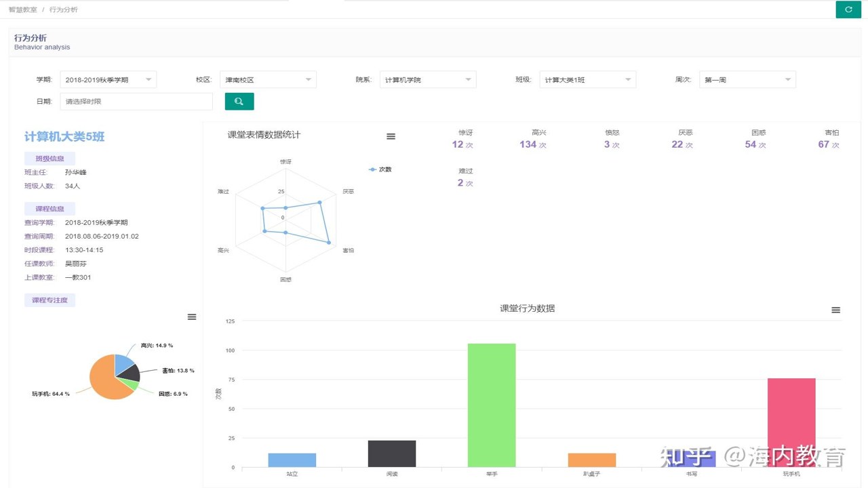Click the 课堂行为数据 chart title
The width and height of the screenshot is (868, 488).
point(528,308)
